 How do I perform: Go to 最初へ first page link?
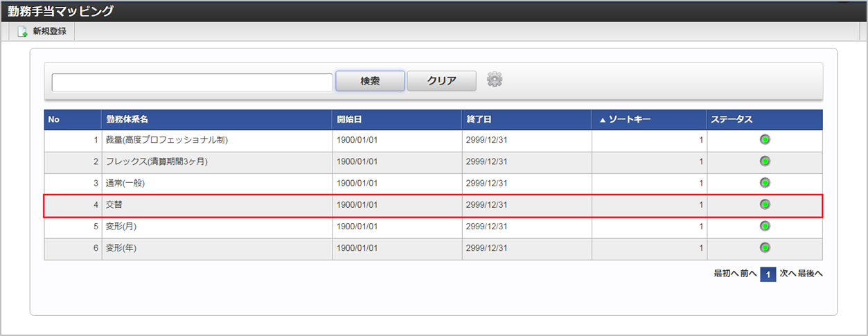pyautogui.click(x=725, y=274)
